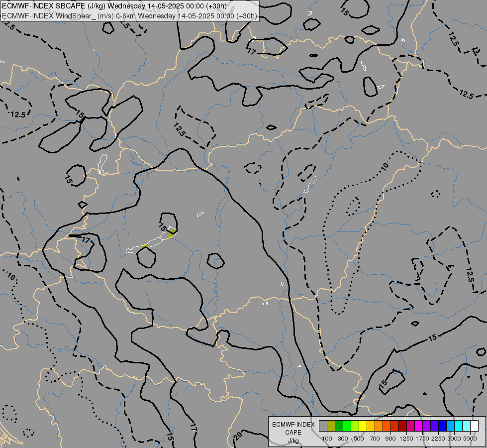Select the pure blue legend swatch
The height and width of the screenshot is (448, 487).
coord(443,426)
